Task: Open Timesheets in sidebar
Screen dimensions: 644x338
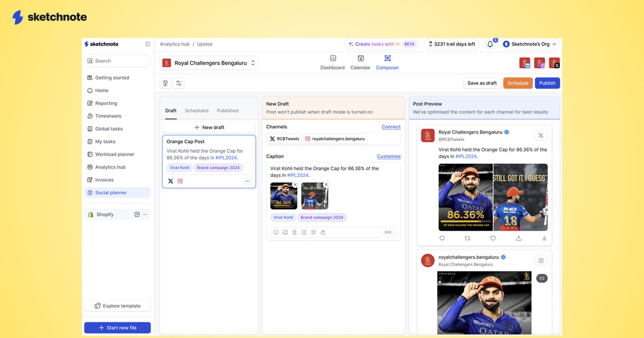Action: click(x=117, y=116)
